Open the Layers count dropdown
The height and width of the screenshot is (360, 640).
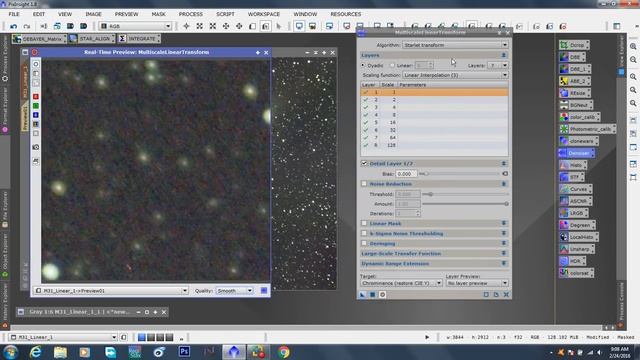pos(498,65)
